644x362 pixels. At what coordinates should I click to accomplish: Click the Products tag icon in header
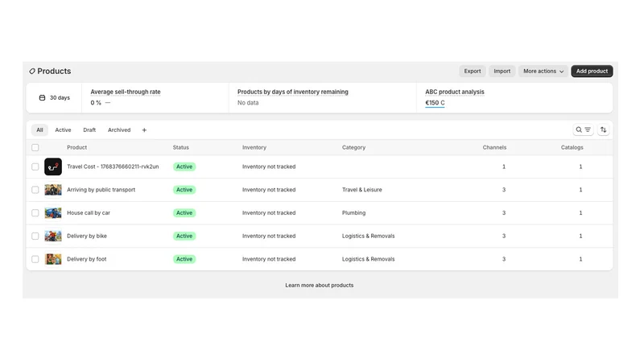[x=32, y=72]
